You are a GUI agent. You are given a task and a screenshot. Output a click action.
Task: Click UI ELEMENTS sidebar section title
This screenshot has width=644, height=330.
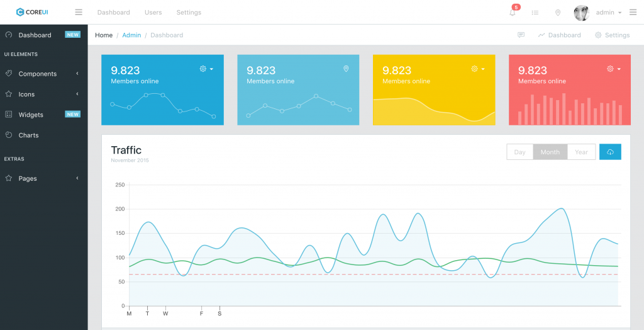pyautogui.click(x=21, y=54)
